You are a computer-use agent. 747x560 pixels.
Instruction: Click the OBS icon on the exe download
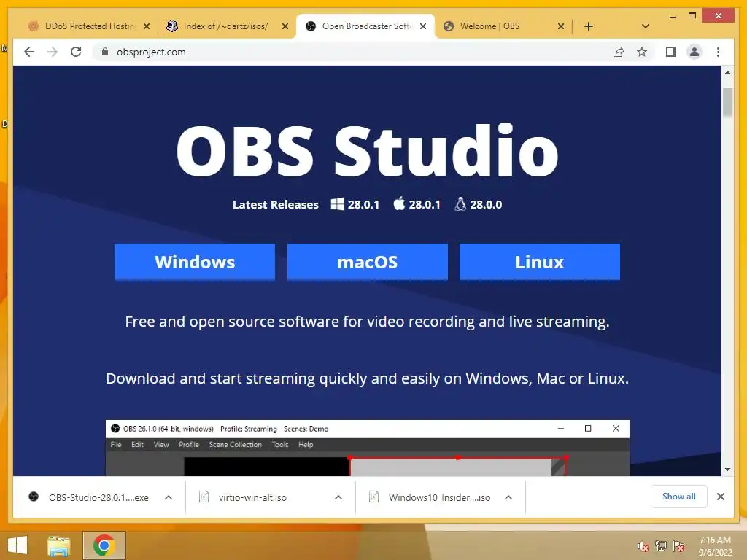click(x=34, y=497)
